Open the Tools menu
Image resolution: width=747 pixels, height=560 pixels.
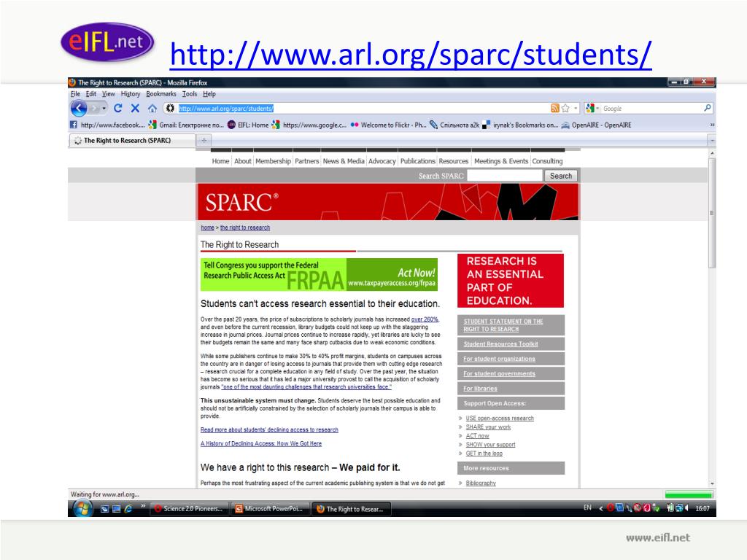point(189,94)
